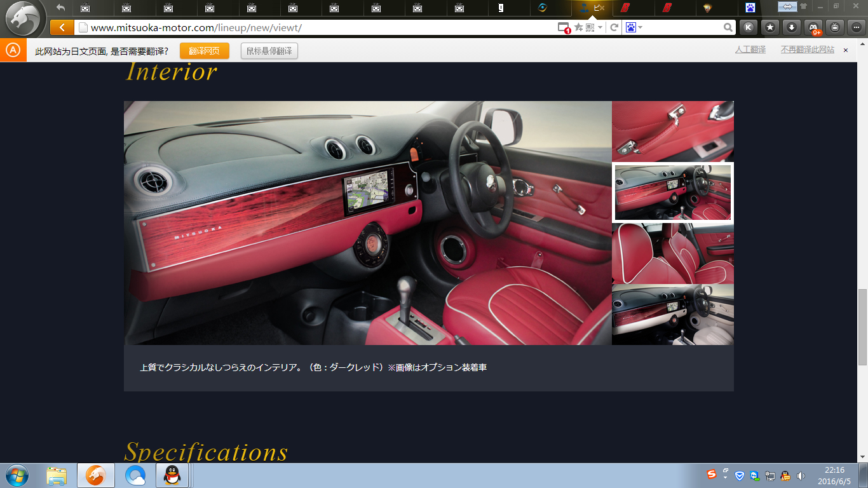Reopen closed tab with the undo arrow
Viewport: 868px width, 488px height.
[x=61, y=8]
